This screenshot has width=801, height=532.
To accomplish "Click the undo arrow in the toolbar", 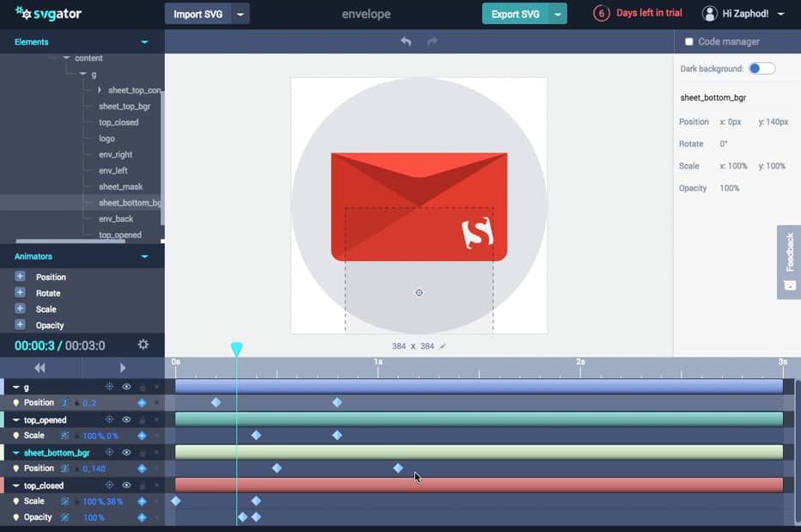I will coord(407,41).
